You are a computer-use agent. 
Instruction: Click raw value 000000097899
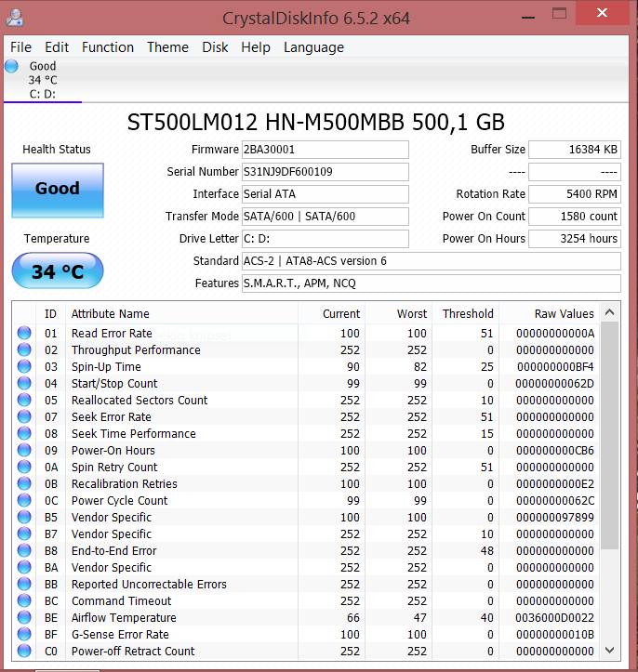pos(555,518)
